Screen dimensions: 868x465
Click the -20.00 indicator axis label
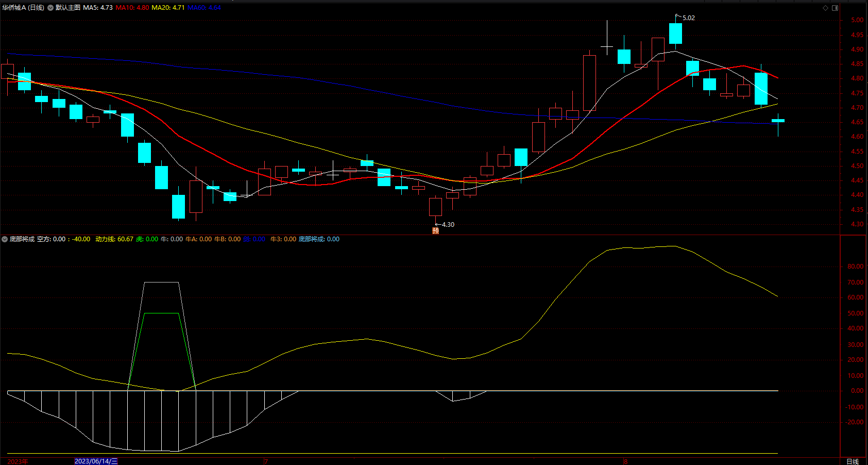click(x=855, y=422)
